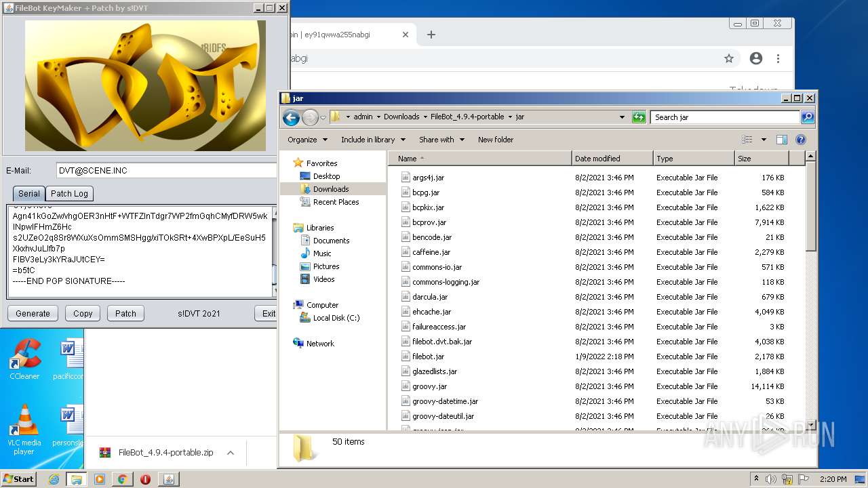This screenshot has height=488, width=868.
Task: Click the change view icon
Action: [x=747, y=140]
